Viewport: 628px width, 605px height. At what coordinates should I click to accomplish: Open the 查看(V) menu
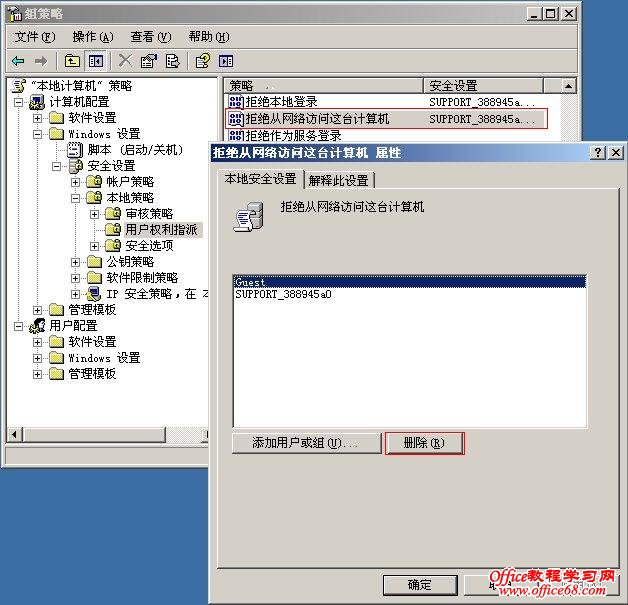point(151,37)
